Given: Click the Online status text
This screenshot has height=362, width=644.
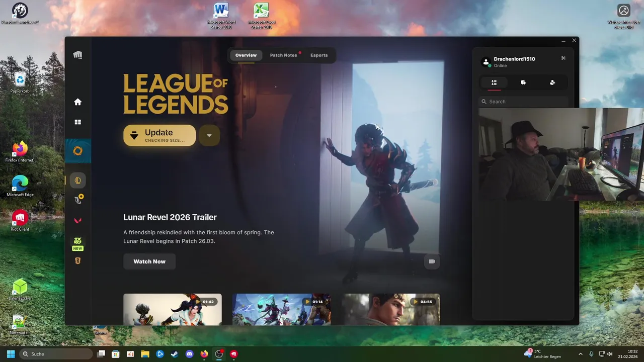Looking at the screenshot, I should click(x=500, y=66).
